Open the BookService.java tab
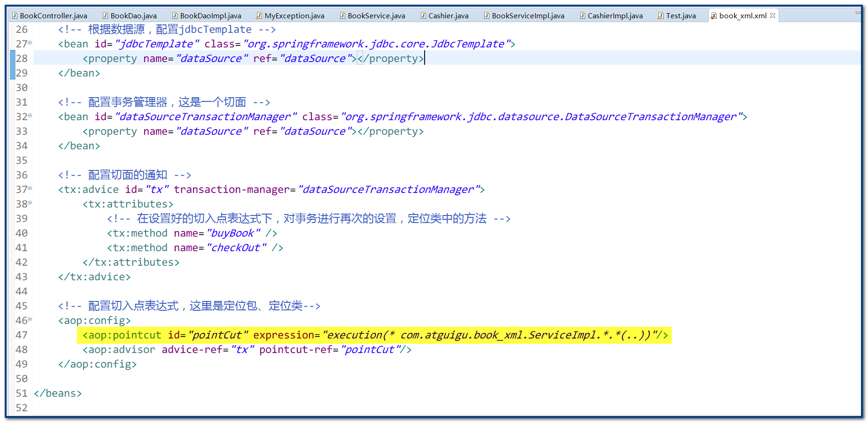The image size is (868, 423). [x=372, y=15]
